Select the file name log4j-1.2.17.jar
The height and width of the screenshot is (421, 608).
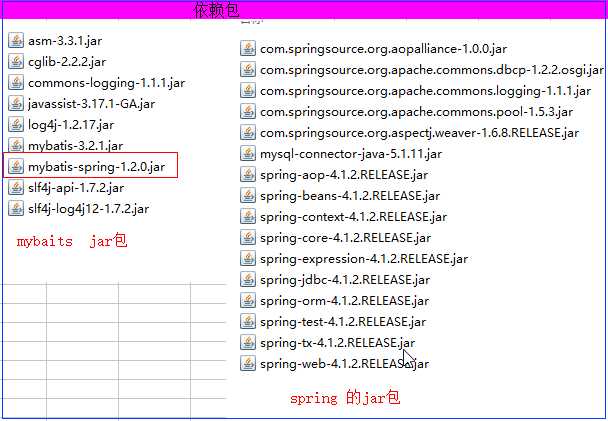point(71,125)
